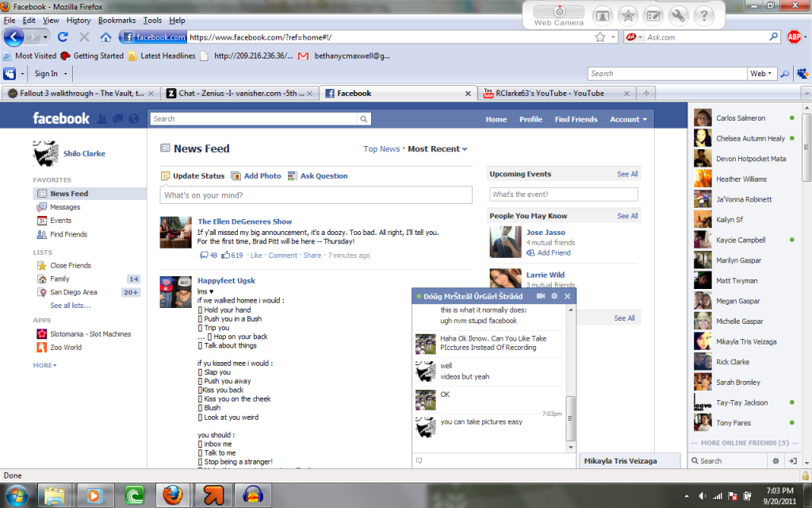
Task: Open The Ellen DeGeneres Show page link
Action: pos(244,221)
